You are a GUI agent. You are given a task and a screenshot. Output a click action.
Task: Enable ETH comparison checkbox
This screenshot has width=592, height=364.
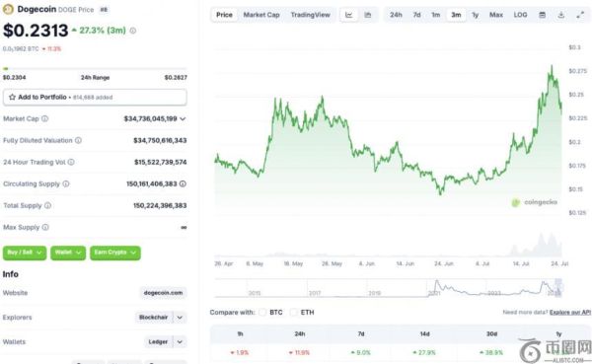(x=293, y=313)
